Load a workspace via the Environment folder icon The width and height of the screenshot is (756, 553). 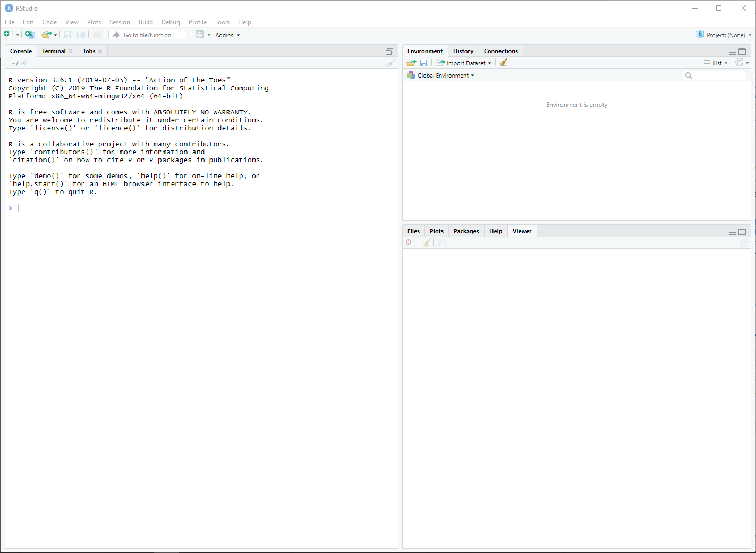coord(411,63)
